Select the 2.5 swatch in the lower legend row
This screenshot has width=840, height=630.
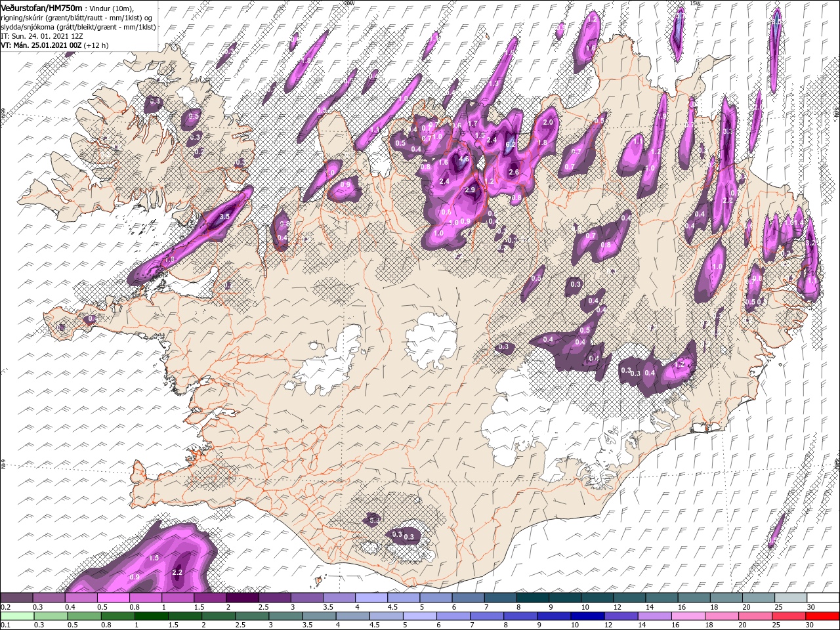[x=251, y=616]
